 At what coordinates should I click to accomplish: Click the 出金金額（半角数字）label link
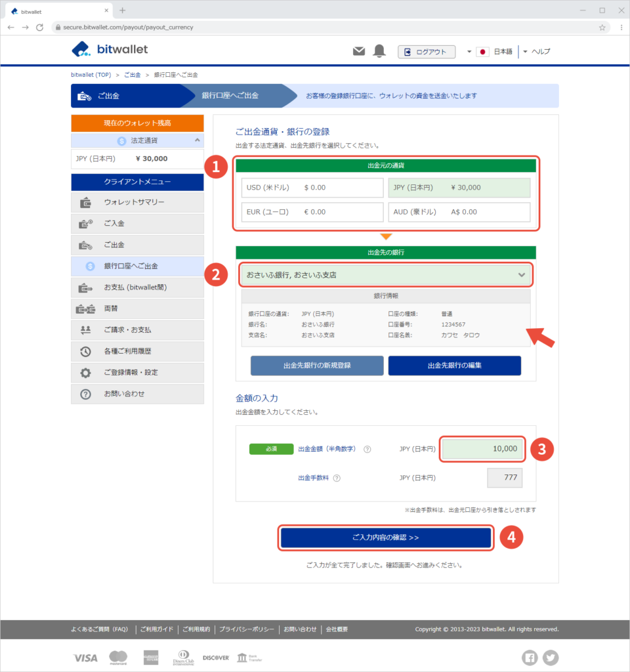[327, 449]
